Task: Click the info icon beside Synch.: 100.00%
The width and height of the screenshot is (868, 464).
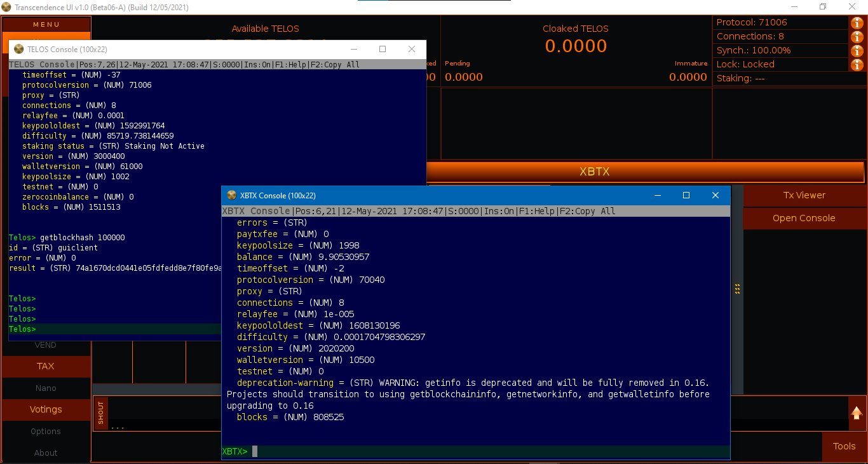Action: click(x=857, y=51)
